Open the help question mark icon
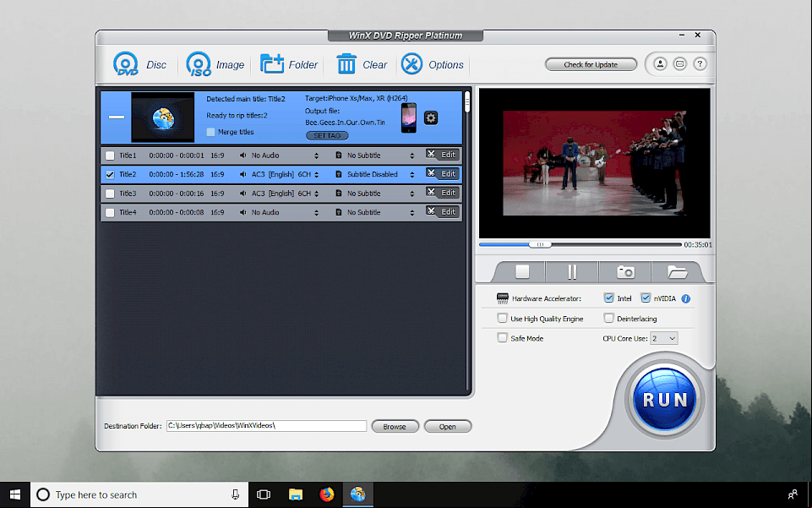This screenshot has height=508, width=812. tap(700, 63)
